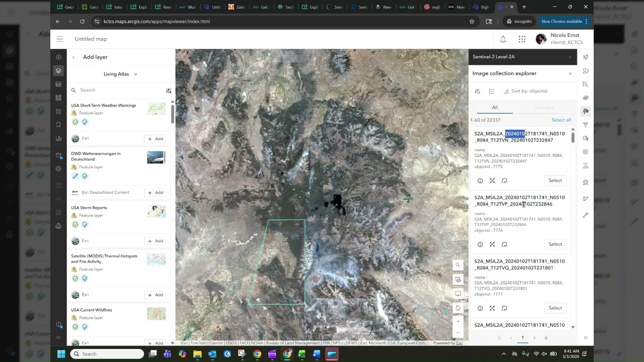Return map to home extent
This screenshot has width=644, height=362.
coord(458,308)
